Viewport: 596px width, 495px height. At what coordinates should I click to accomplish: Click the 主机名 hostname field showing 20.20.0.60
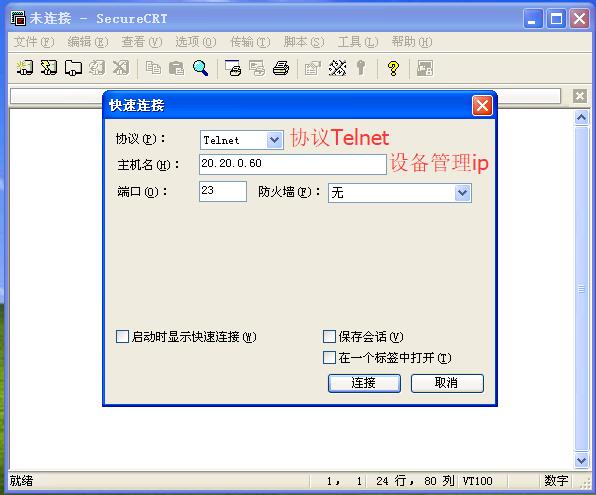(x=293, y=164)
